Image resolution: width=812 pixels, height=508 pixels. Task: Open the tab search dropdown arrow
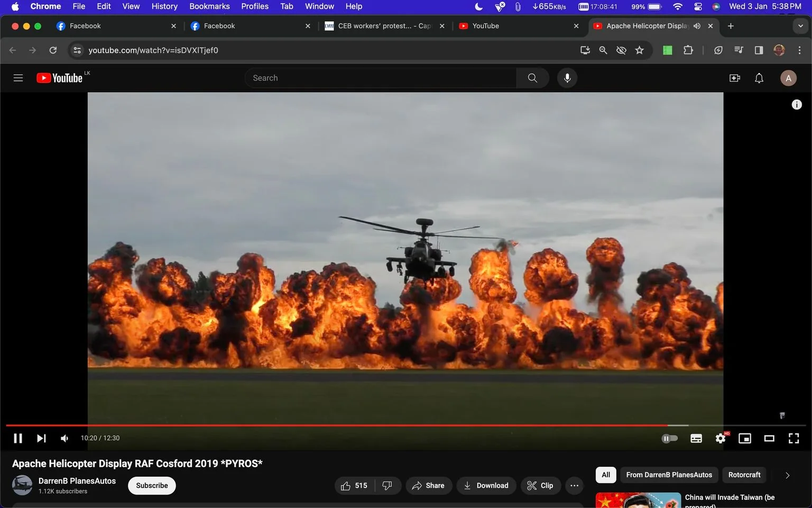(800, 26)
